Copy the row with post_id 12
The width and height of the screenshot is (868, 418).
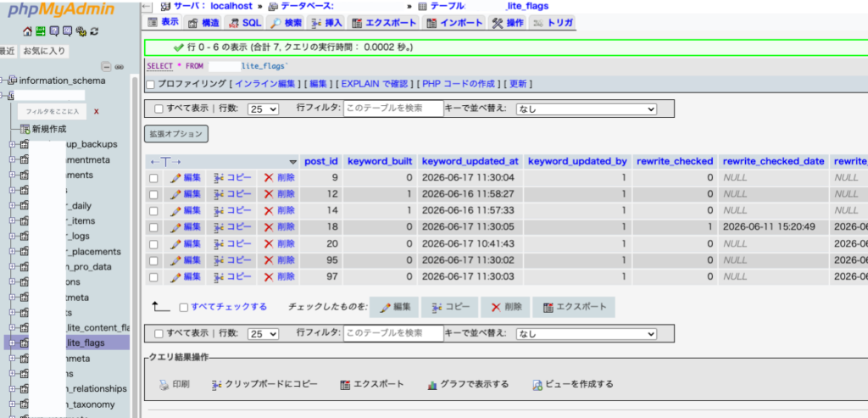click(x=232, y=194)
